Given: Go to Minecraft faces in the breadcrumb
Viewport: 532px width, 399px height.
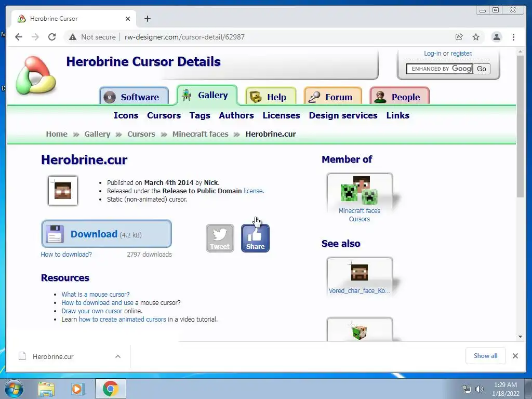Looking at the screenshot, I should point(200,134).
